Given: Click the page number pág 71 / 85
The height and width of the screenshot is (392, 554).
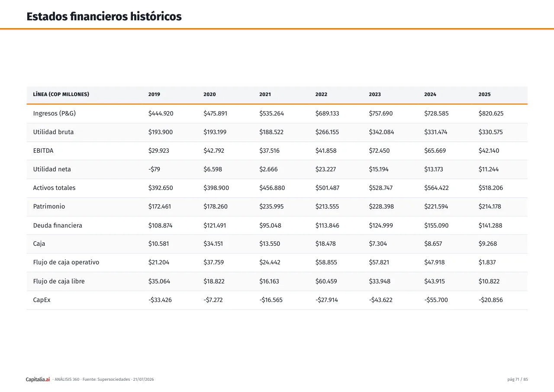Looking at the screenshot, I should point(518,379).
